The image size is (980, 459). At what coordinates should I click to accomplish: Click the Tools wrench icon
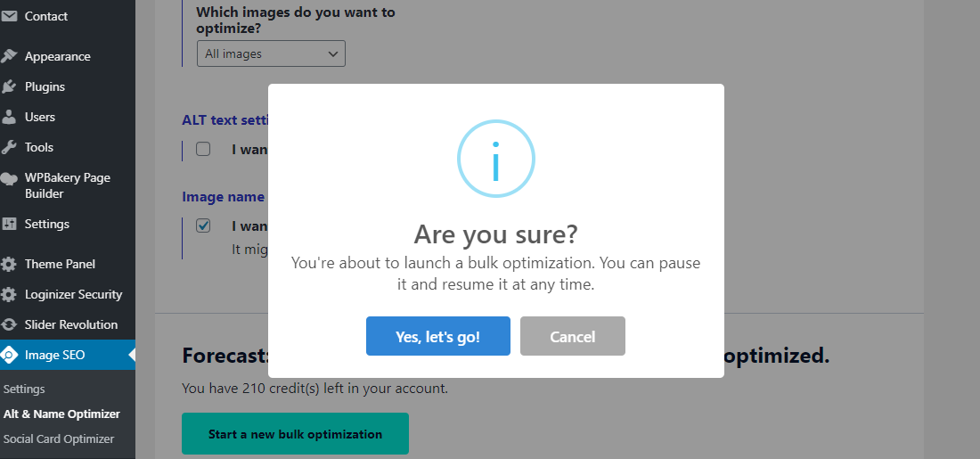click(9, 147)
